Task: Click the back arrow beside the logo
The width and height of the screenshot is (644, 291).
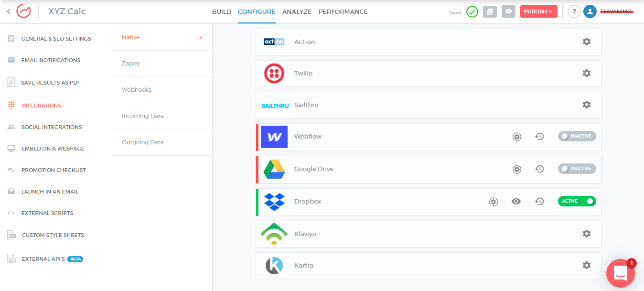Action: [x=9, y=11]
